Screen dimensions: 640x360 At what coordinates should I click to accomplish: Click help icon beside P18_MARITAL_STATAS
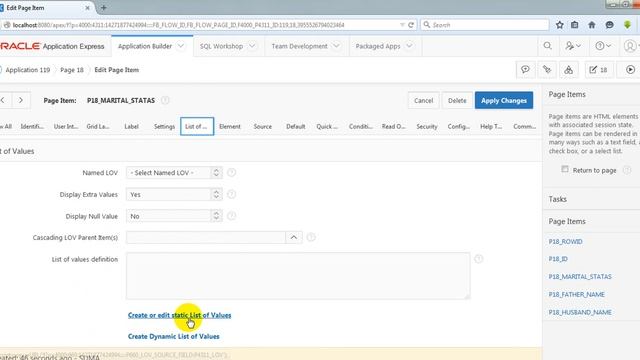tap(165, 100)
